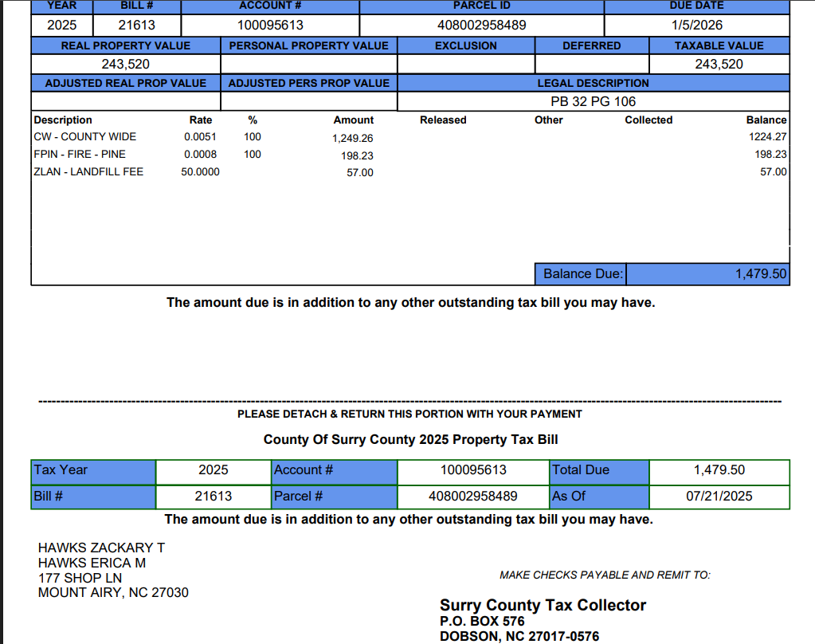Select the P.O. BOX 576 address line

(482, 622)
